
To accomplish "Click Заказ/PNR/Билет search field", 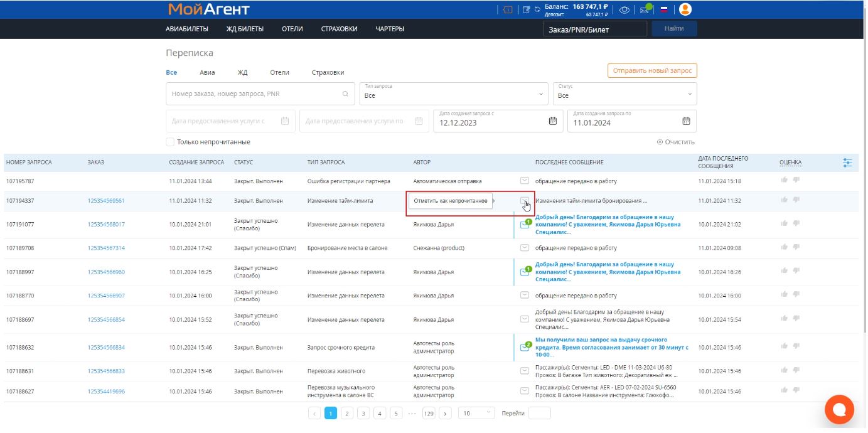I will coord(594,29).
